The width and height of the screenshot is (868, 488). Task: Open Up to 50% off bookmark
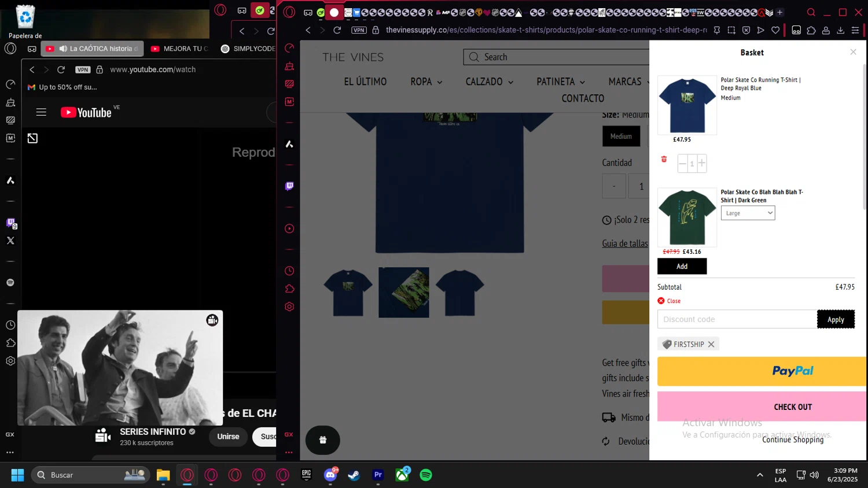click(x=62, y=87)
